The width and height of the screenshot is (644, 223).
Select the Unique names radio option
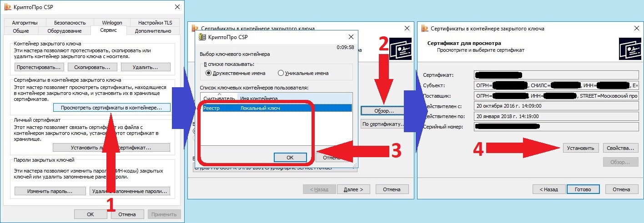tap(303, 73)
